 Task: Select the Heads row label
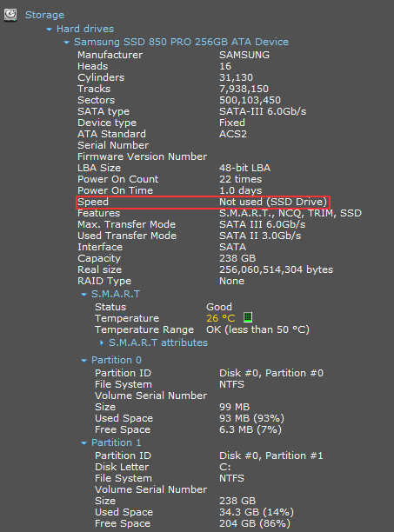93,66
